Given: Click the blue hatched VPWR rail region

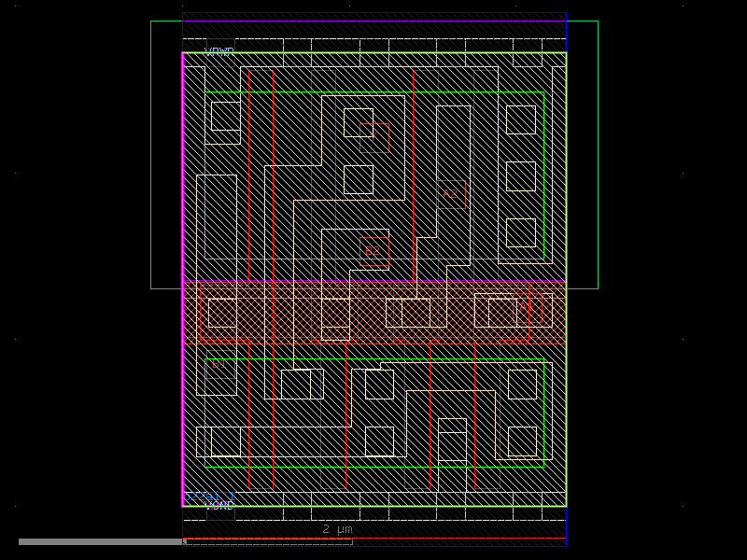Looking at the screenshot, I should click(x=373, y=25).
